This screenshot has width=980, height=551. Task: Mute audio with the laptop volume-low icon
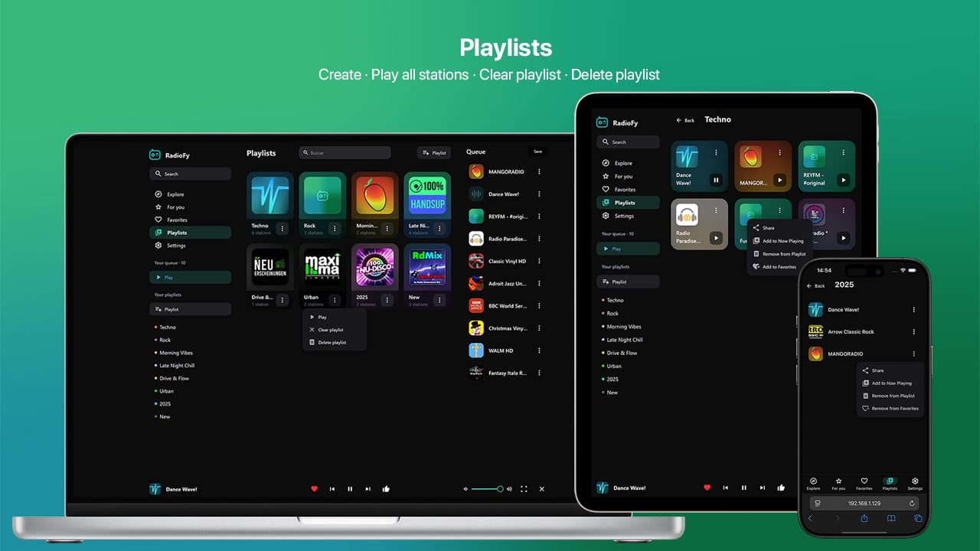[465, 489]
